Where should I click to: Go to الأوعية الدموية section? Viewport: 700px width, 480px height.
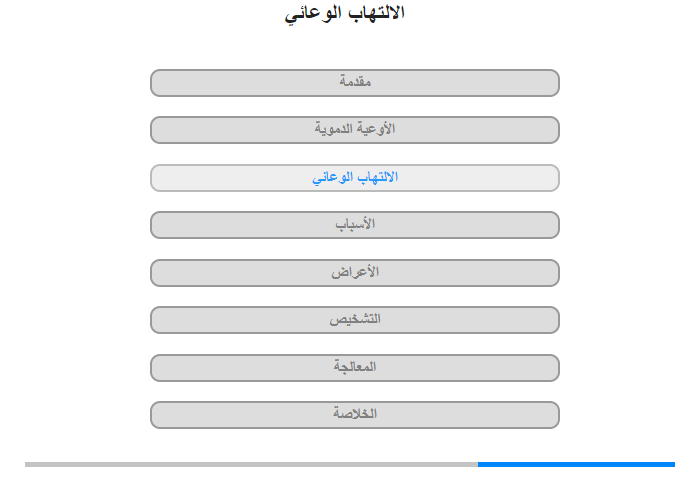point(355,130)
